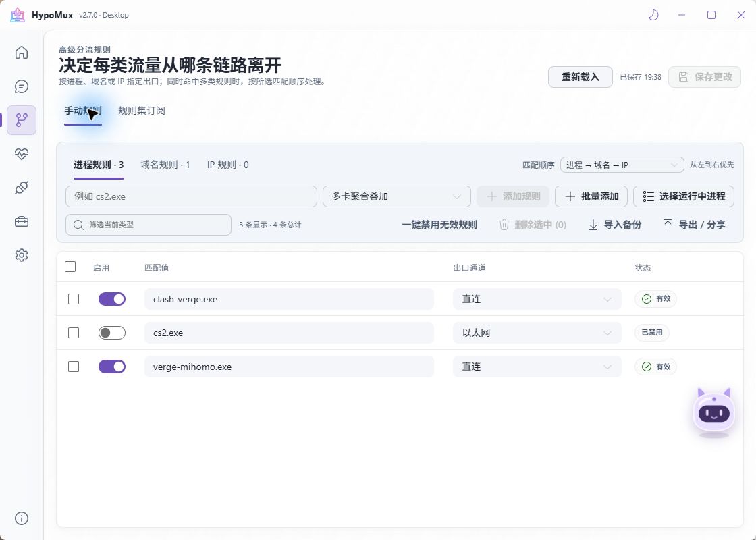756x540 pixels.
Task: Open the 多卡聚合叠加 channel dropdown
Action: point(396,196)
